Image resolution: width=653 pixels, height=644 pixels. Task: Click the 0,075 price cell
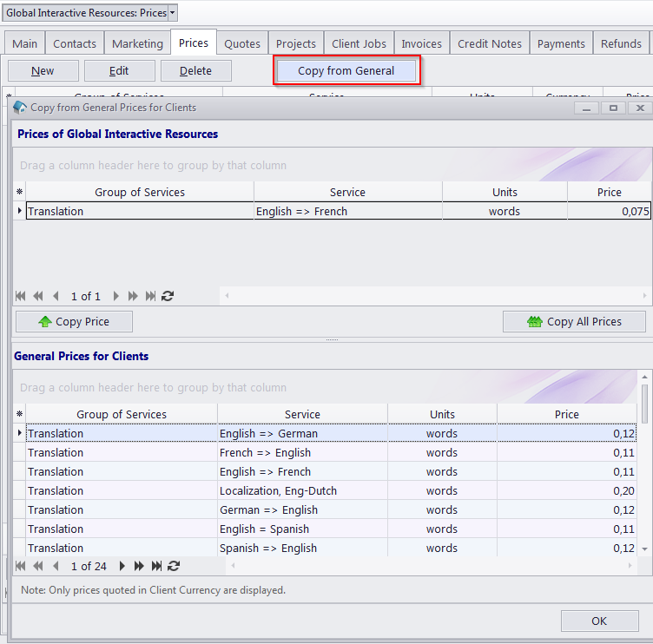point(610,212)
